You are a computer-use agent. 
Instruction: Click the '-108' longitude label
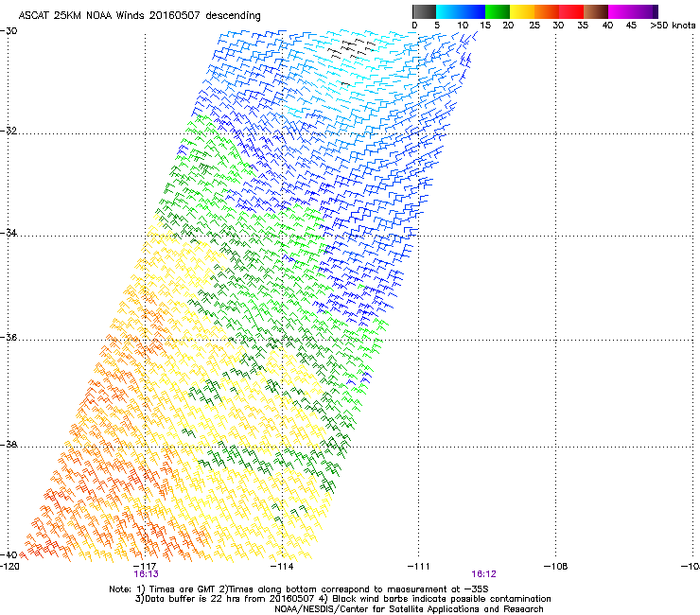click(555, 567)
